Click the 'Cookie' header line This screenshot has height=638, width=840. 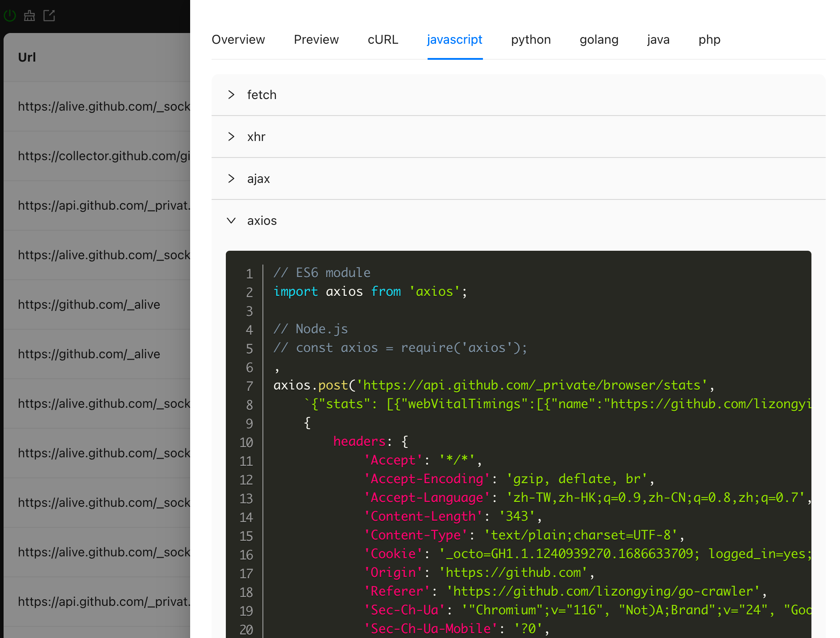[x=587, y=554]
